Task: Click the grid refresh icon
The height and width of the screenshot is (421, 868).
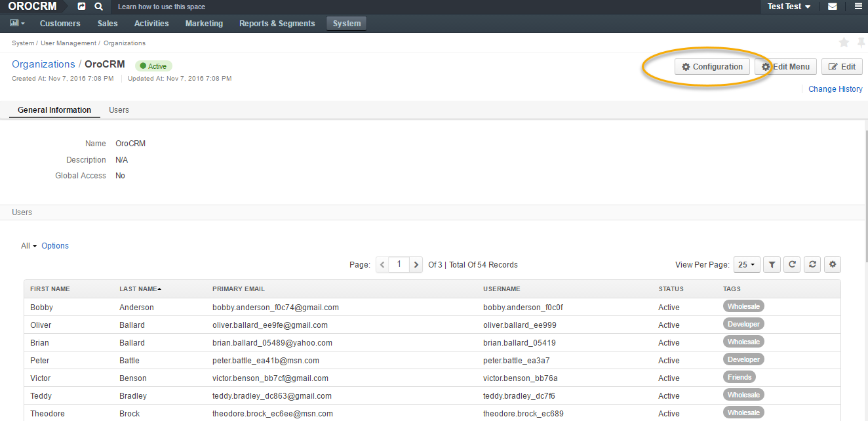Action: 793,265
